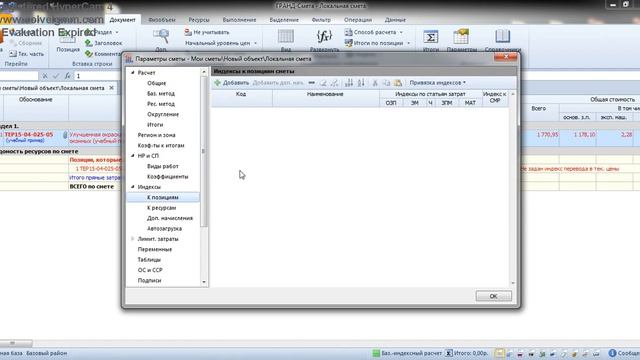This screenshot has width=640, height=360.
Task: Open Начальный уровень цен dropdown
Action: point(221,43)
